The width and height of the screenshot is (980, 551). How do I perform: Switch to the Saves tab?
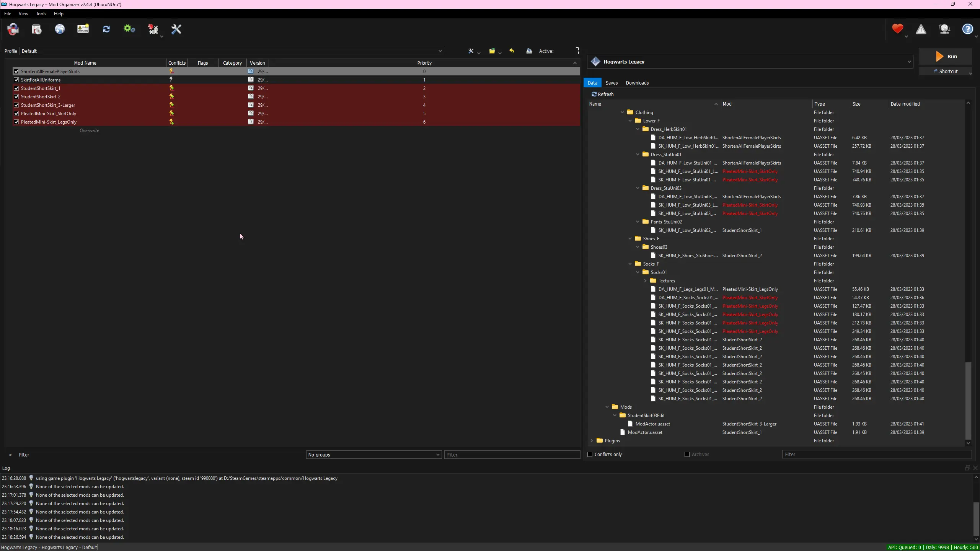[x=611, y=83]
